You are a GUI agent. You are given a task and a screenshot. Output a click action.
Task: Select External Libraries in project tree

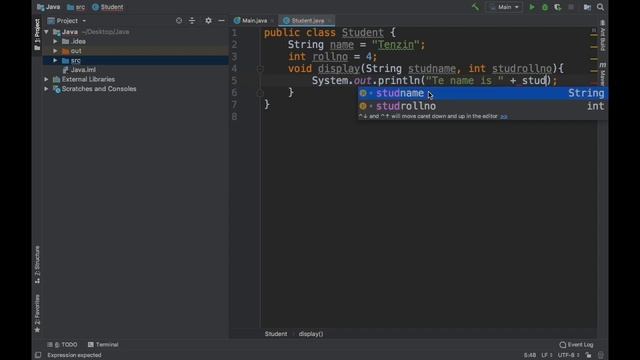pyautogui.click(x=88, y=79)
